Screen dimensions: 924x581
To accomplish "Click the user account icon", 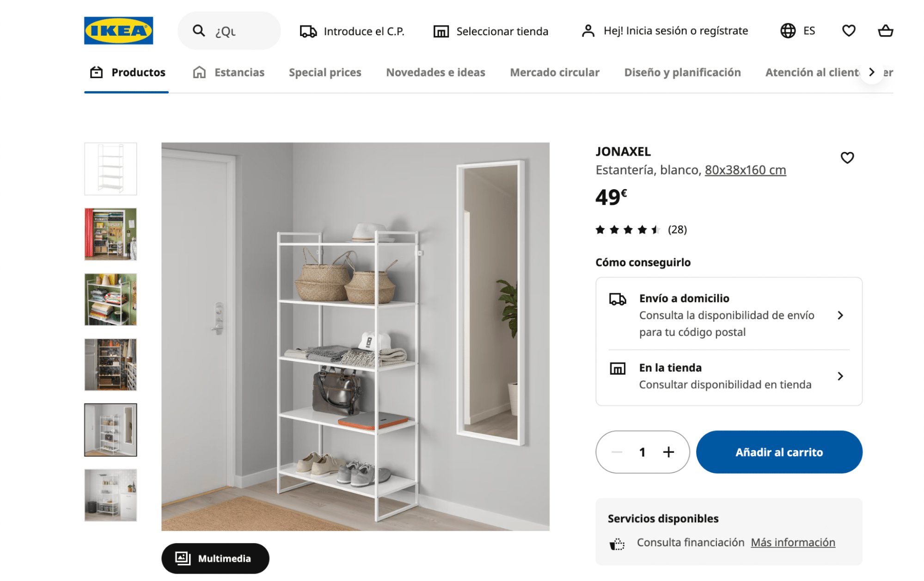I will [588, 31].
